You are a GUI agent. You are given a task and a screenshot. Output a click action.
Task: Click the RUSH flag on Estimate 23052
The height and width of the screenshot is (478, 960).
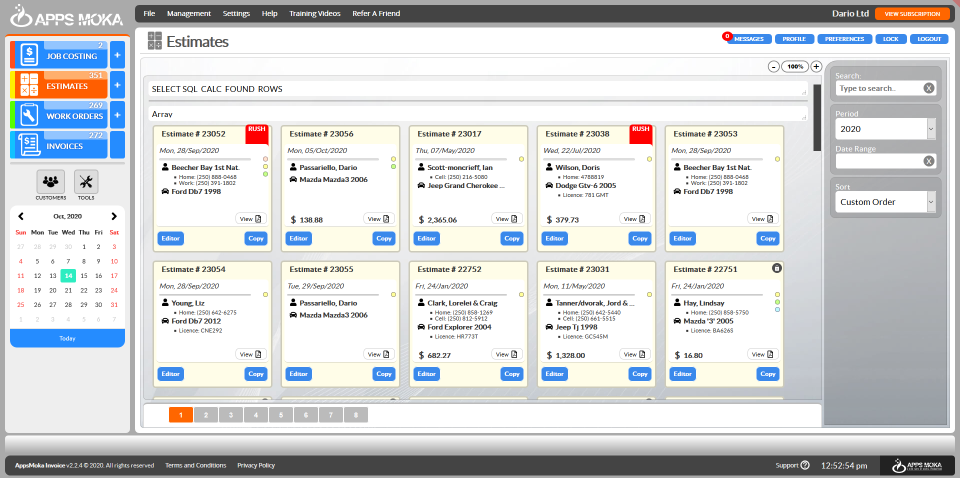[258, 135]
